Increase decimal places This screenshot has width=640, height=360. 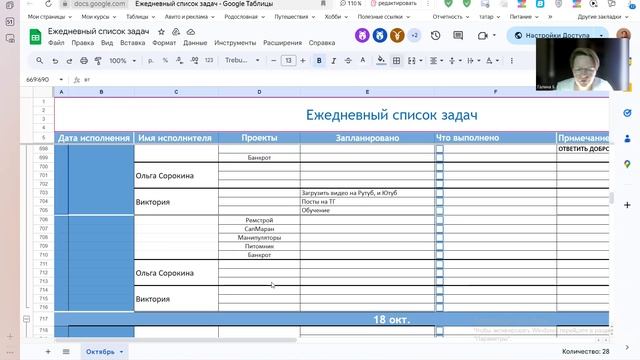[x=194, y=60]
